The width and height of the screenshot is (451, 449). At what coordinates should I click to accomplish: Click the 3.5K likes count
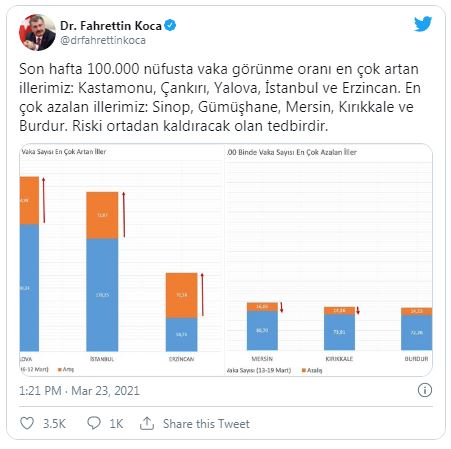[x=54, y=424]
